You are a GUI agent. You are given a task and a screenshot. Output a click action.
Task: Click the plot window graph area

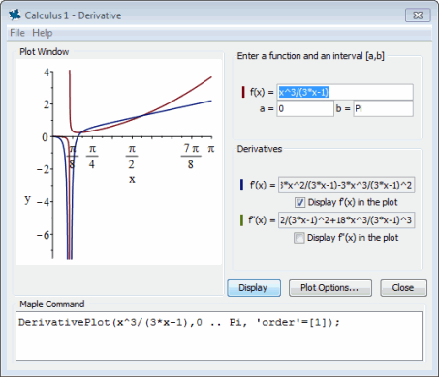click(x=119, y=162)
